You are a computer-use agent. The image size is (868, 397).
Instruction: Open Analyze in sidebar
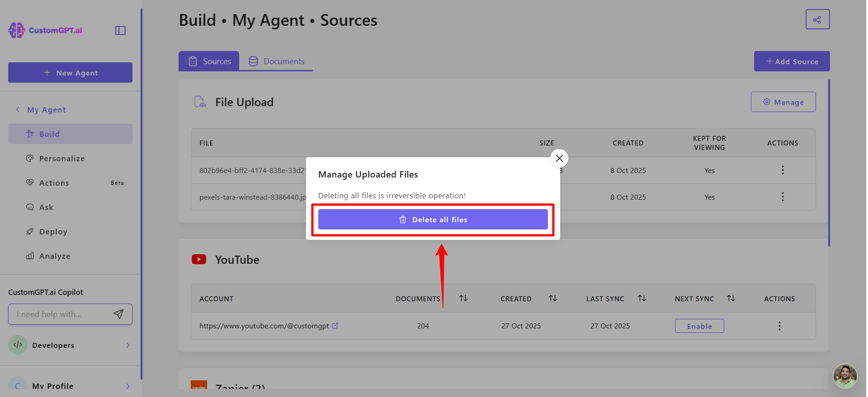click(70, 256)
